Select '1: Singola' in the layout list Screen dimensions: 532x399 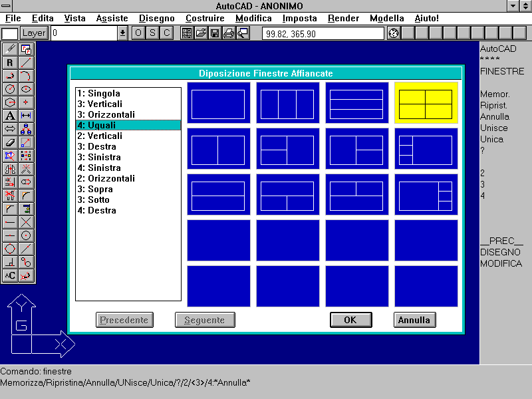click(128, 93)
